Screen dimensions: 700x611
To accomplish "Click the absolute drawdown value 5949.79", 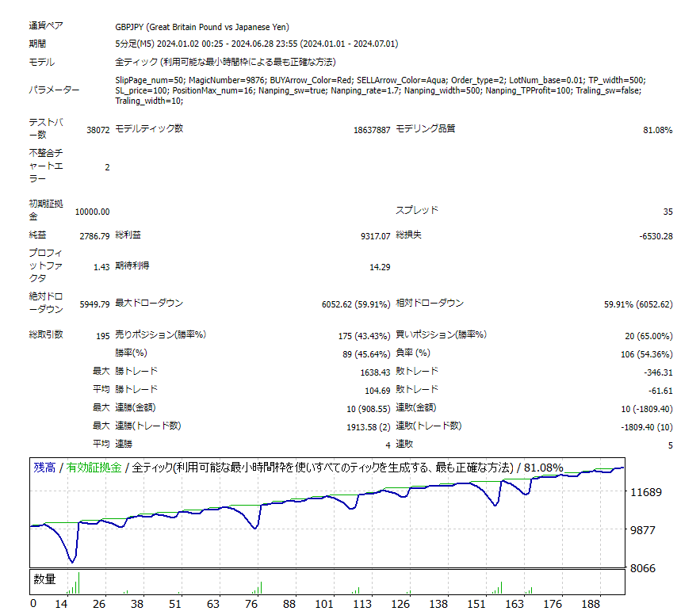I will point(94,304).
